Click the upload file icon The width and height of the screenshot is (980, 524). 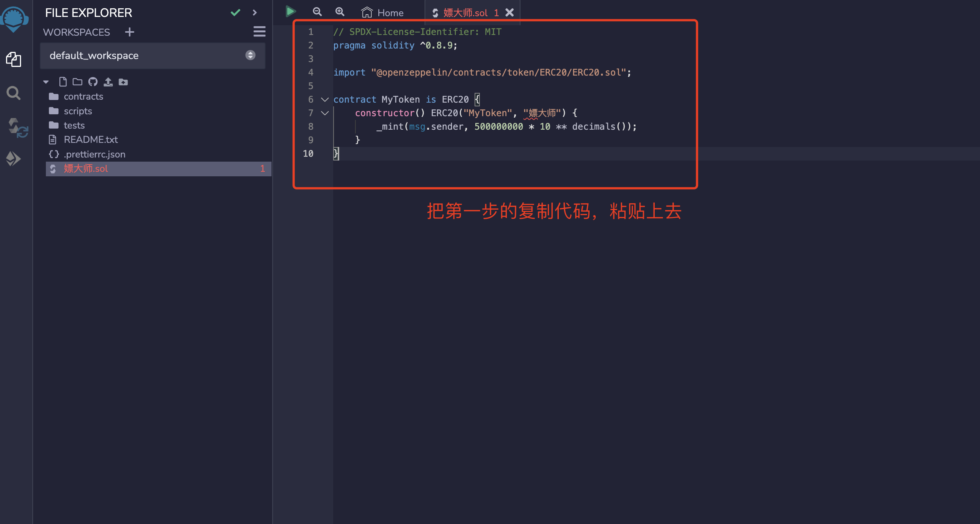(108, 82)
